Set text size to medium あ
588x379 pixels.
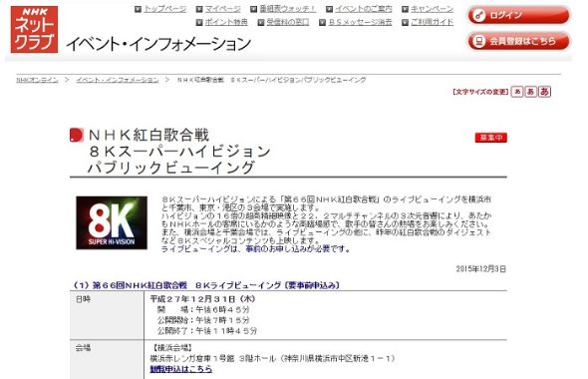530,92
